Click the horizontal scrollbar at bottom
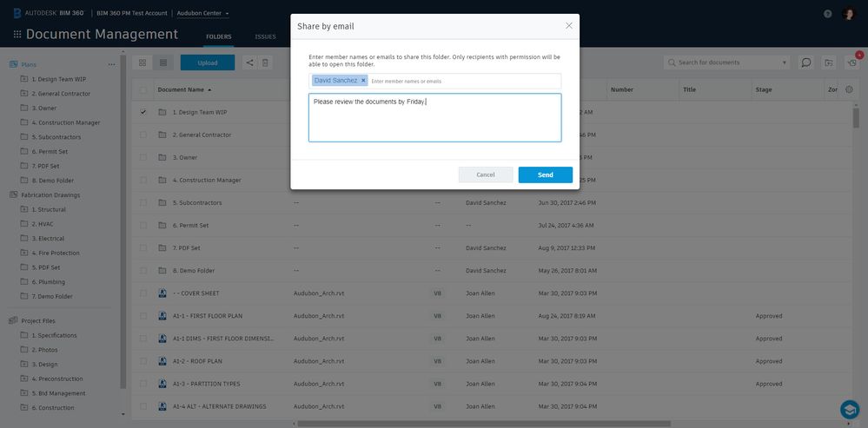 (x=484, y=424)
